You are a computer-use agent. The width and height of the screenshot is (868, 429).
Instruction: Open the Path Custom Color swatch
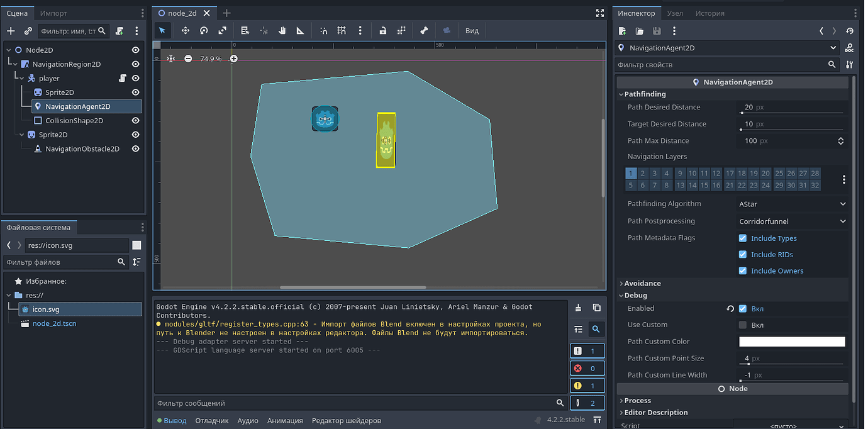pyautogui.click(x=792, y=342)
